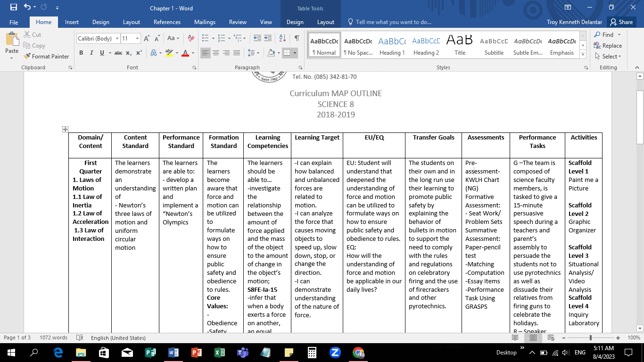Apply the Heading 1 style
The height and width of the screenshot is (362, 644).
click(392, 46)
